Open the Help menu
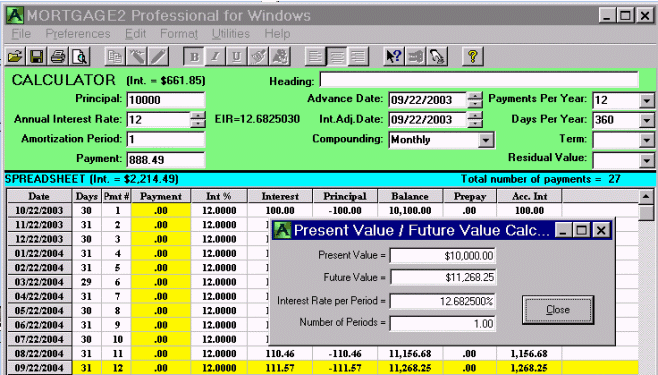The width and height of the screenshot is (658, 375). pyautogui.click(x=277, y=34)
